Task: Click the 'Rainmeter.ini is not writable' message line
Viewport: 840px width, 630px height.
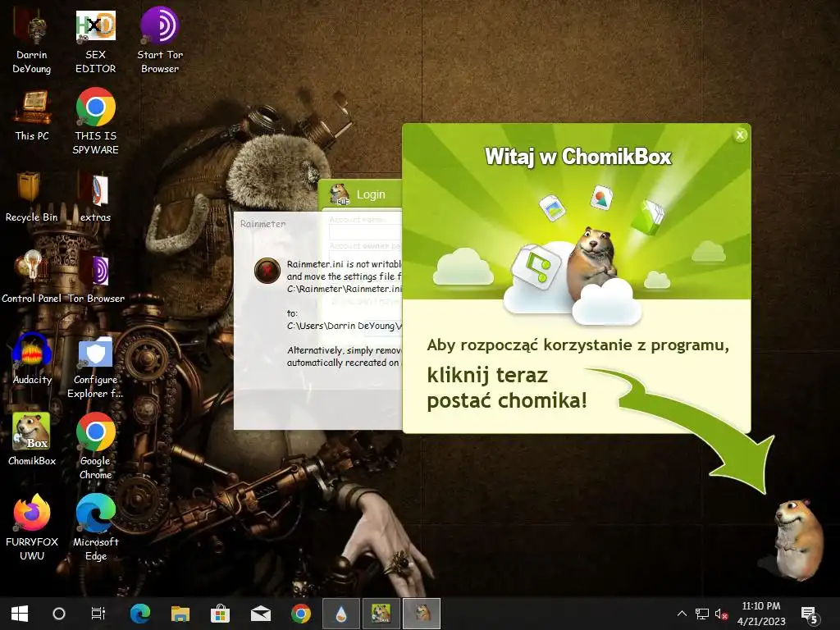Action: tap(344, 264)
